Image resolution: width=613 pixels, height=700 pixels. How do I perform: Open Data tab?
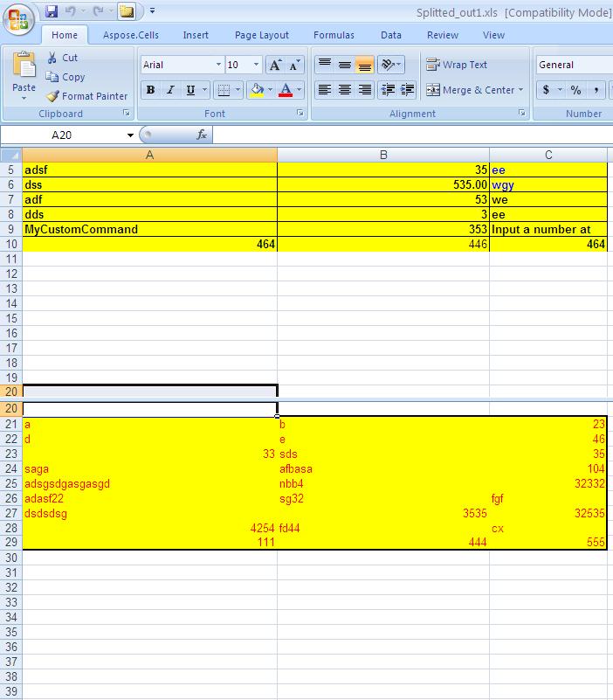click(x=391, y=35)
